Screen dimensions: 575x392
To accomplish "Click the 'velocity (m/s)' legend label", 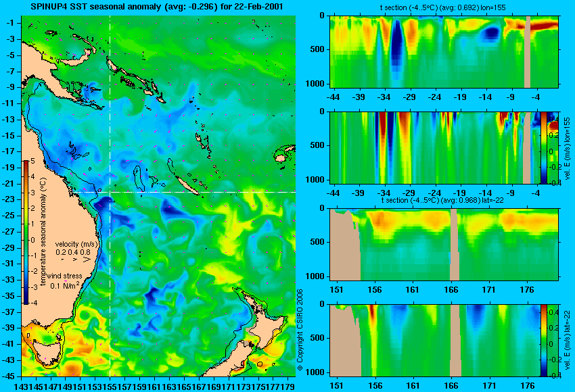I will point(77,244).
